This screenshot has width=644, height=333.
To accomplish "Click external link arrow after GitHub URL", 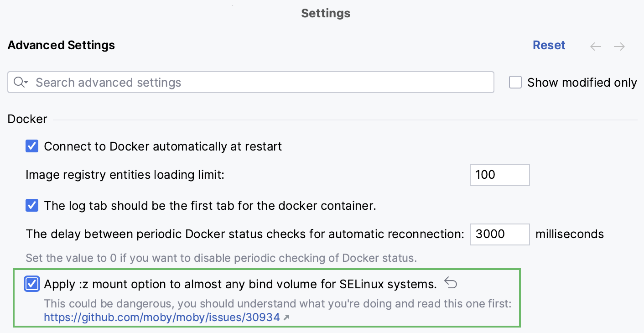I will point(286,318).
